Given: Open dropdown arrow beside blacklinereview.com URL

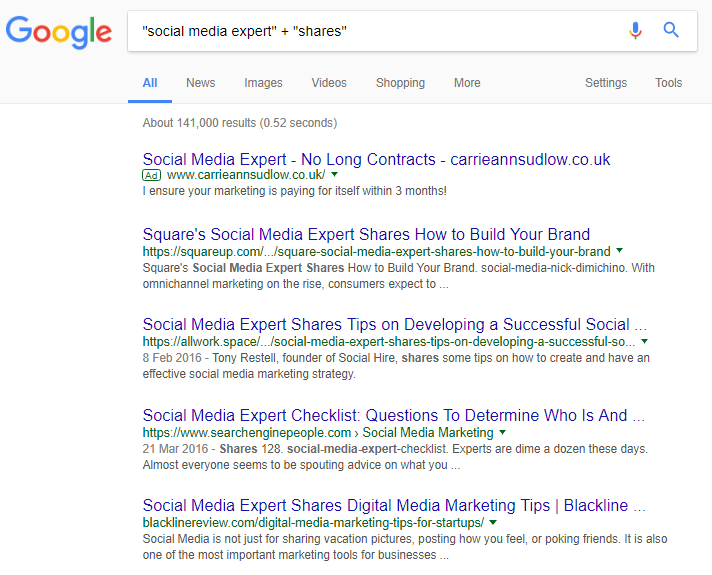Looking at the screenshot, I should 494,523.
